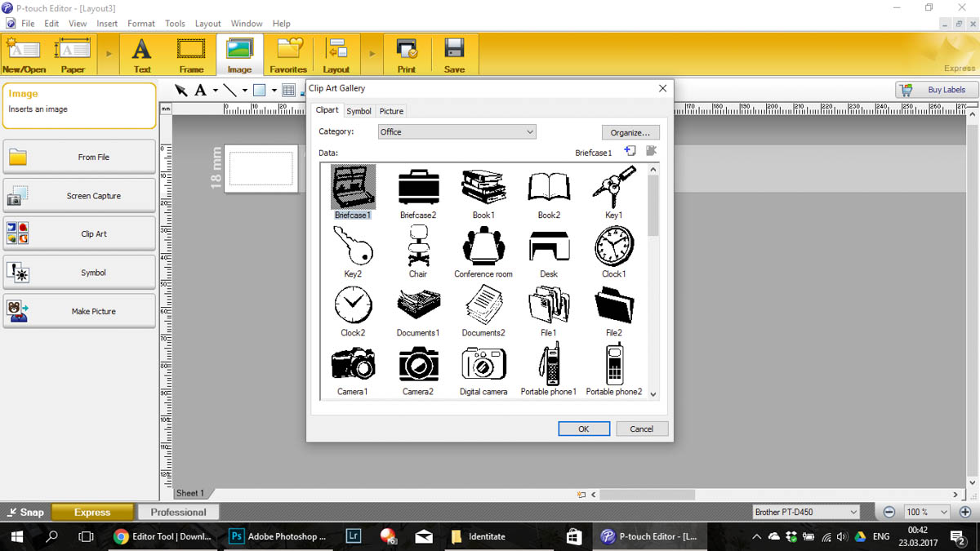Expand the rectangle shape dropdown arrow
The height and width of the screenshot is (551, 980).
pos(274,91)
